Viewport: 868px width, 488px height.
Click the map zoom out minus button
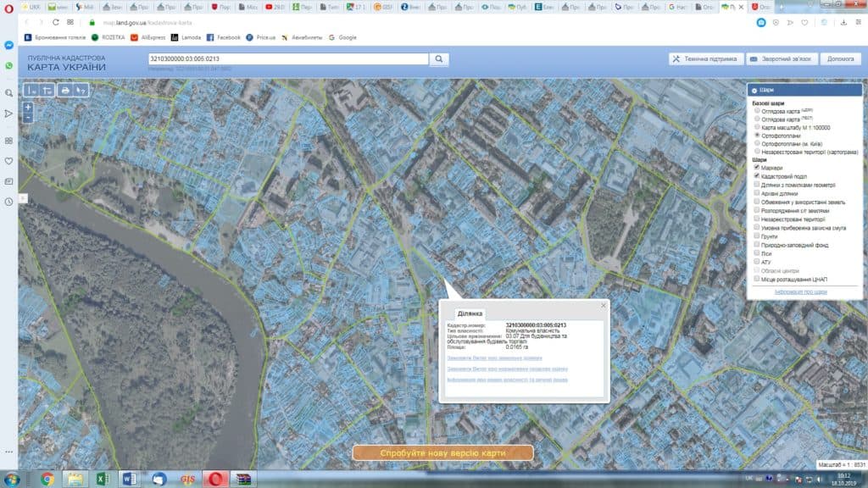(28, 119)
